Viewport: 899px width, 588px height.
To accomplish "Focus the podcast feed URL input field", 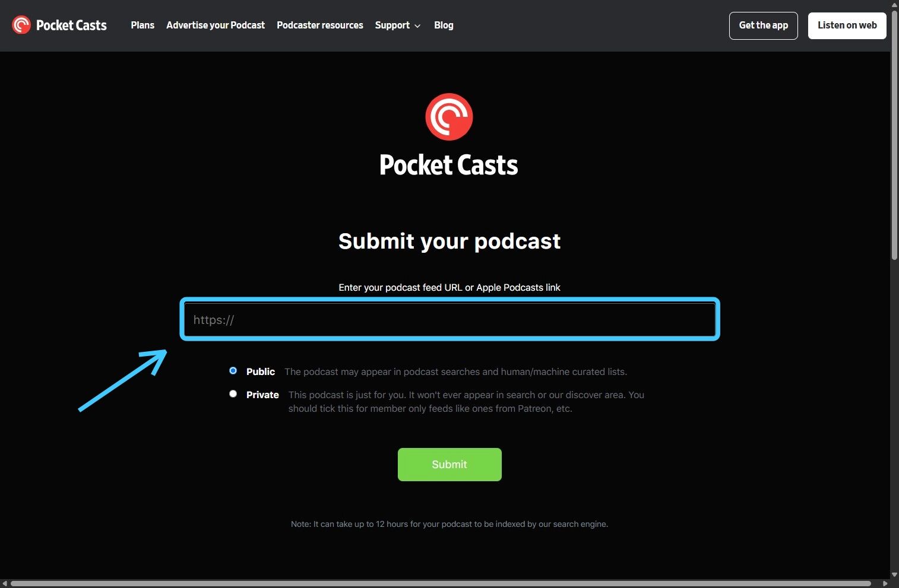I will [449, 320].
